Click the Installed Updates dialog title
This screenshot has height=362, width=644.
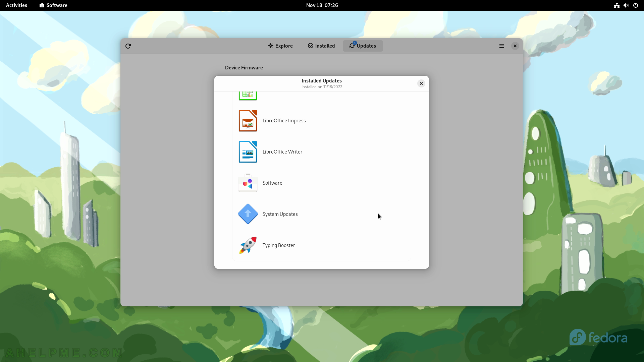pos(322,81)
